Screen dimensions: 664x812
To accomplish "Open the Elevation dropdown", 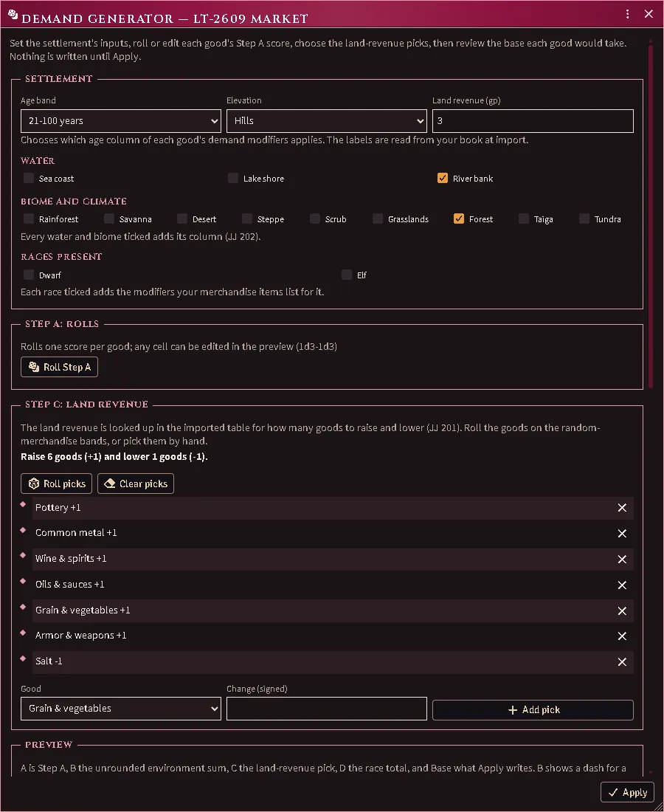I will (x=327, y=120).
